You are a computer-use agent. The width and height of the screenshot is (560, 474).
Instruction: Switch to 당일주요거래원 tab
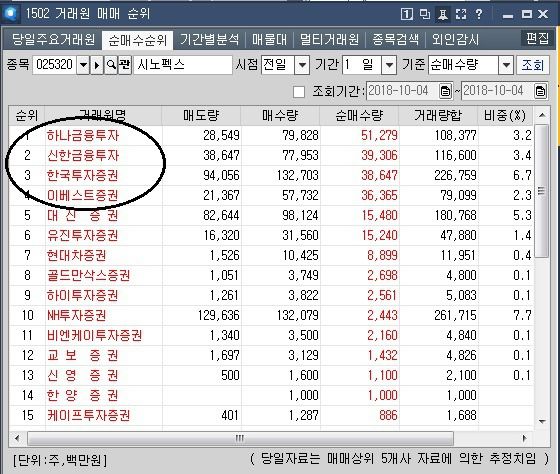[53, 40]
